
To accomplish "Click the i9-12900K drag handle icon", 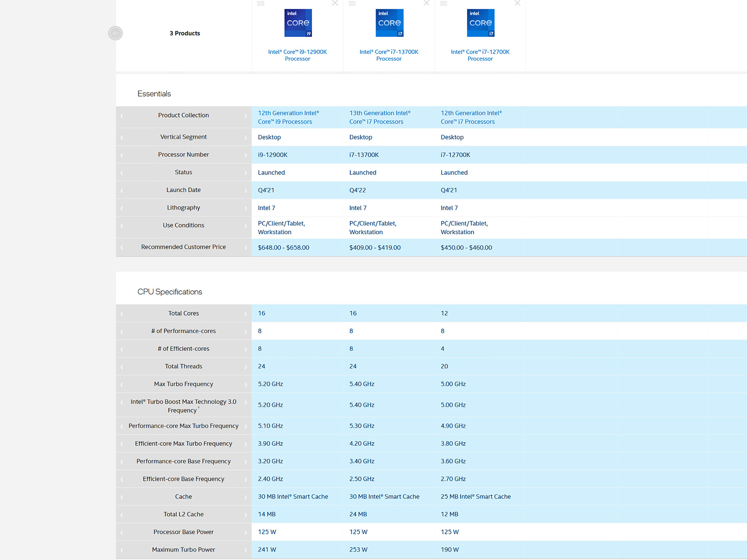I will tap(261, 3).
